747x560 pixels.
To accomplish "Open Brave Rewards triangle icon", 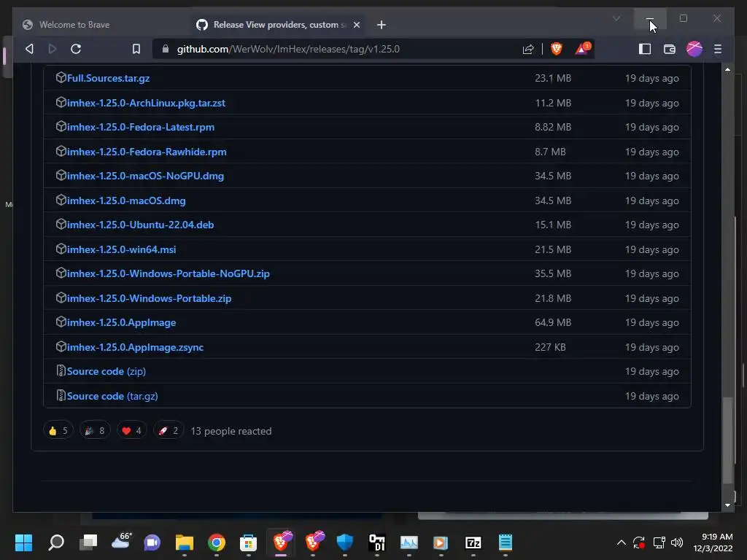I will coord(583,49).
